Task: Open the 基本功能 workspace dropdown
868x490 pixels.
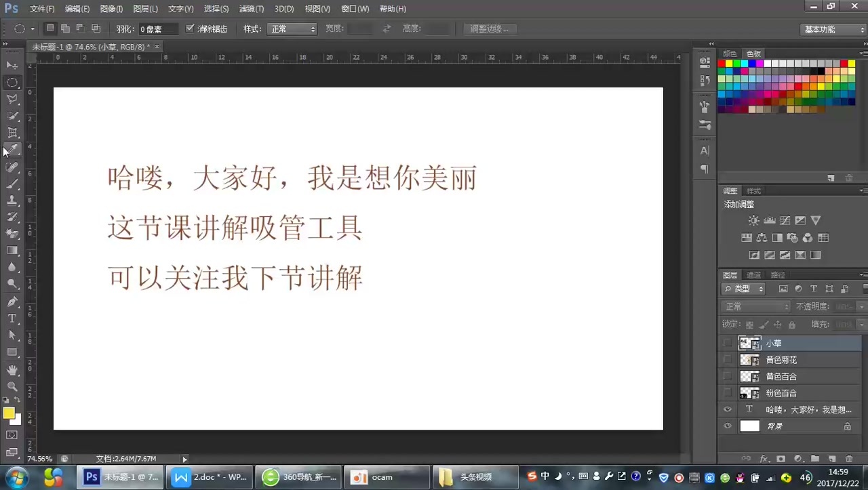Action: tap(833, 30)
